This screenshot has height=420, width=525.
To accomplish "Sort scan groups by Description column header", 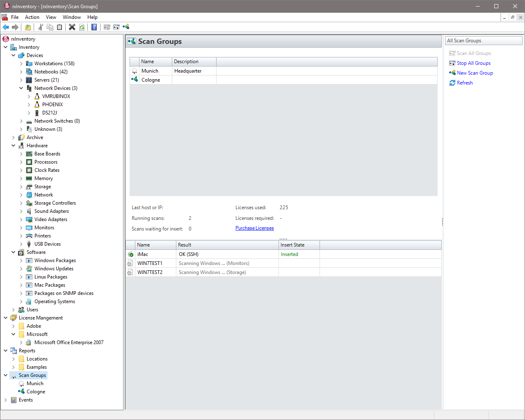I will 194,62.
